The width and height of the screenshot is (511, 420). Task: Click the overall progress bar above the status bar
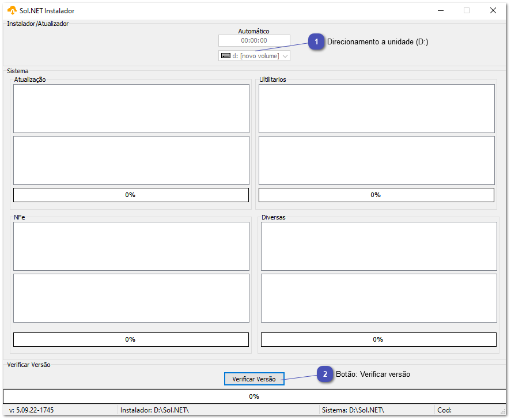(x=254, y=396)
